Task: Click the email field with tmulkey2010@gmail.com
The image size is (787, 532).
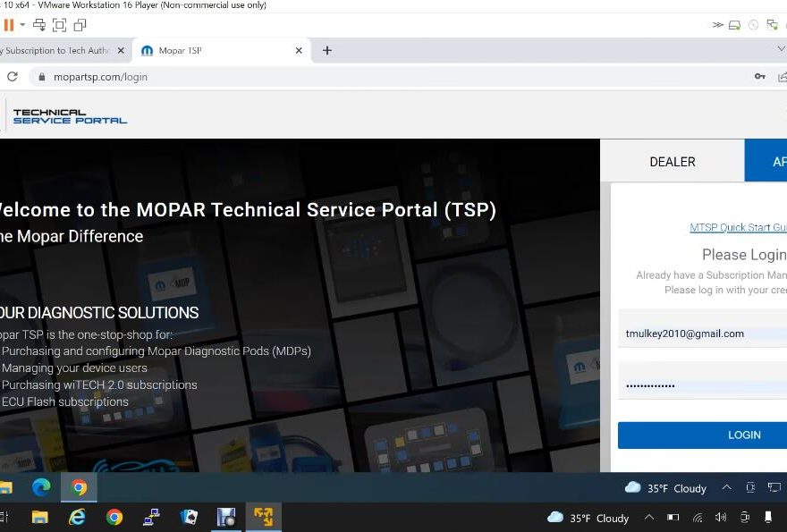Action: click(x=703, y=334)
